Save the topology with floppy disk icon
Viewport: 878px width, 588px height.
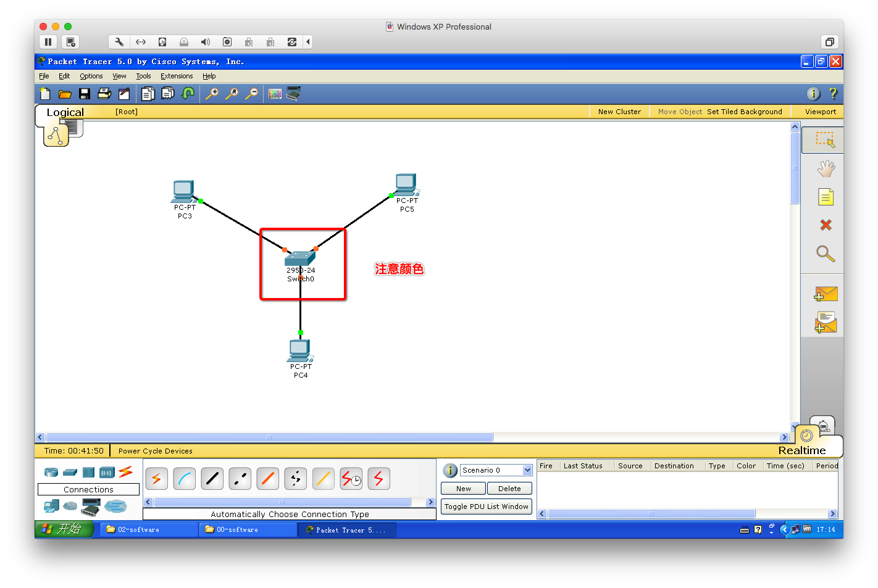pyautogui.click(x=85, y=94)
